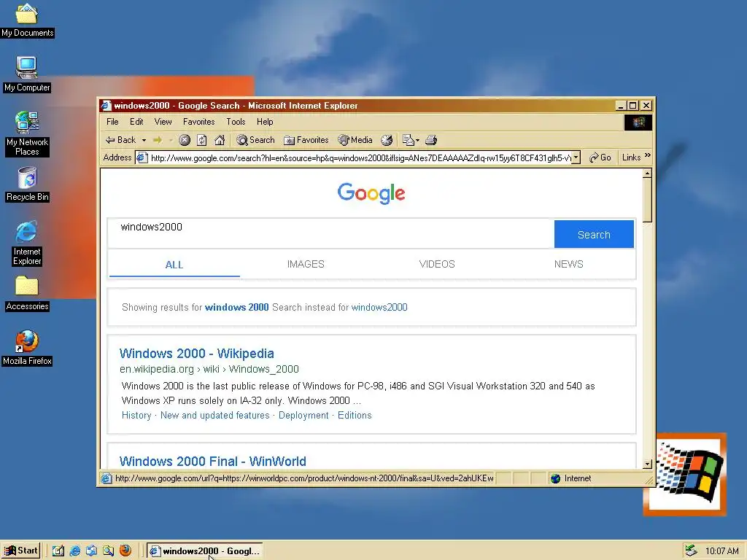
Task: Click the 'windows 2000' corrected query link
Action: point(237,308)
